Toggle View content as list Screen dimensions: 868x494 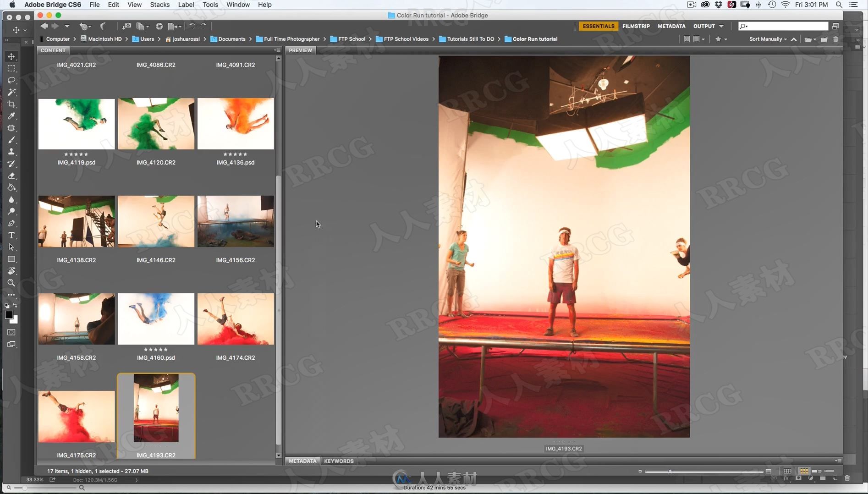pos(829,471)
